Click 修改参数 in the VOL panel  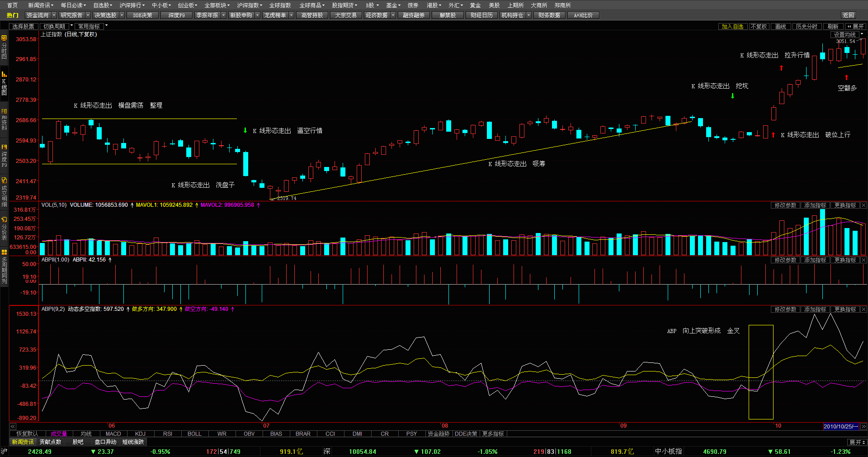(785, 205)
